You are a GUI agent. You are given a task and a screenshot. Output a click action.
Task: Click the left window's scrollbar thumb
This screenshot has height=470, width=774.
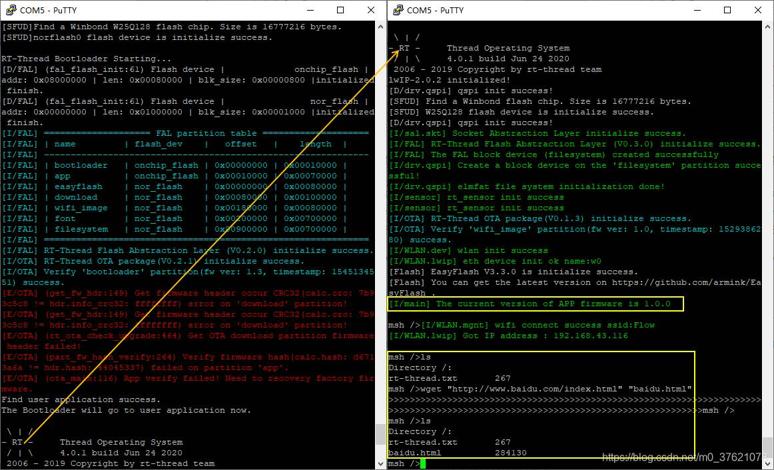pyautogui.click(x=380, y=434)
